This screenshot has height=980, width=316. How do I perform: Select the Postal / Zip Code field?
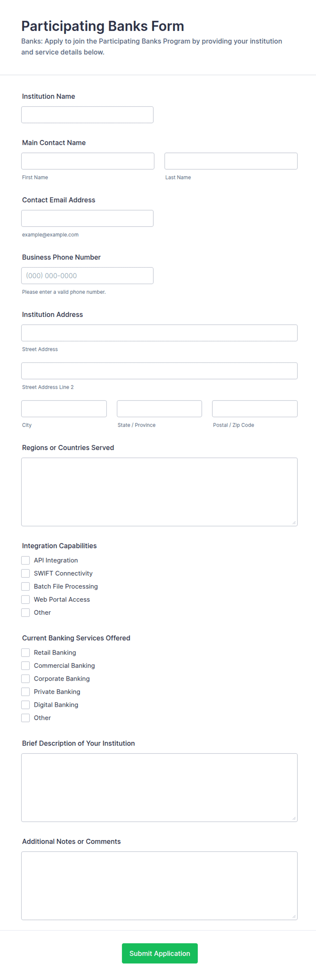pyautogui.click(x=255, y=409)
